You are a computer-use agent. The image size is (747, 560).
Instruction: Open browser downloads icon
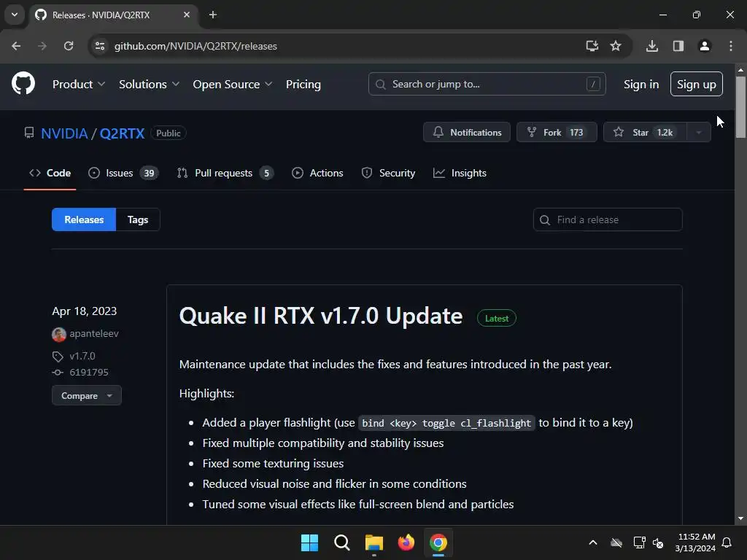(651, 46)
